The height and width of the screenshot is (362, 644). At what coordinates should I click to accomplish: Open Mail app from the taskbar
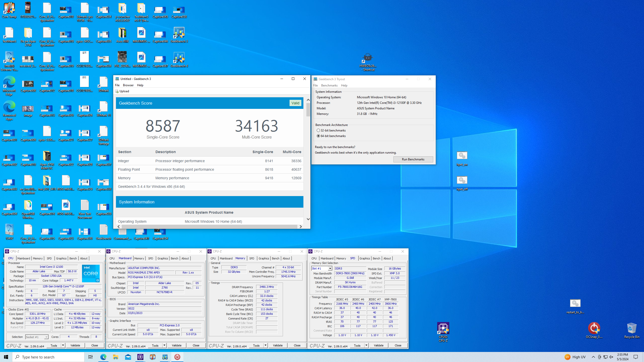click(128, 357)
